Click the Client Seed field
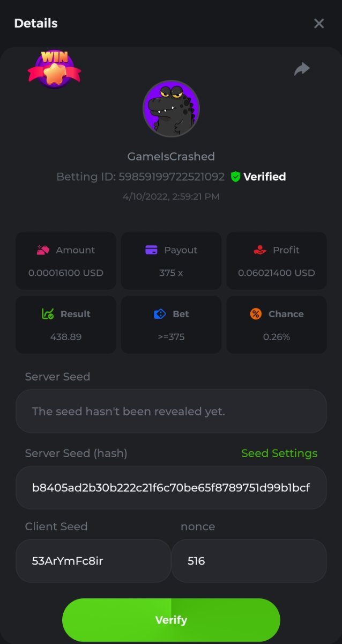 93,561
